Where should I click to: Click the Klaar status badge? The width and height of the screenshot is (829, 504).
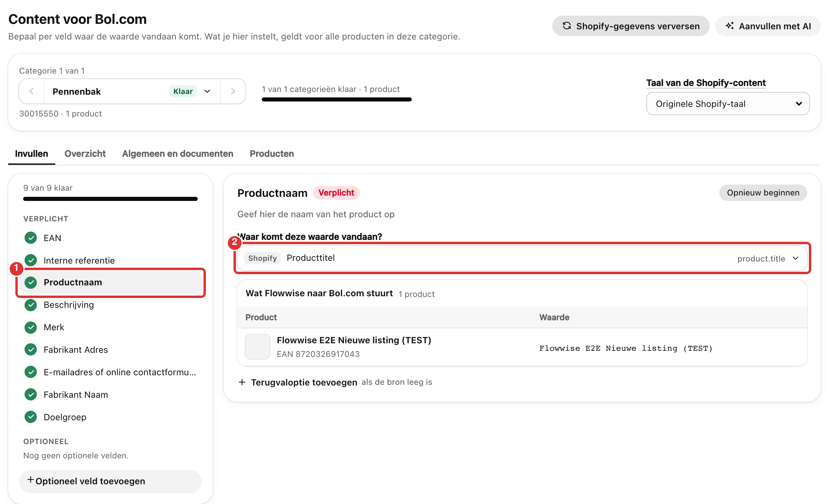pos(183,91)
